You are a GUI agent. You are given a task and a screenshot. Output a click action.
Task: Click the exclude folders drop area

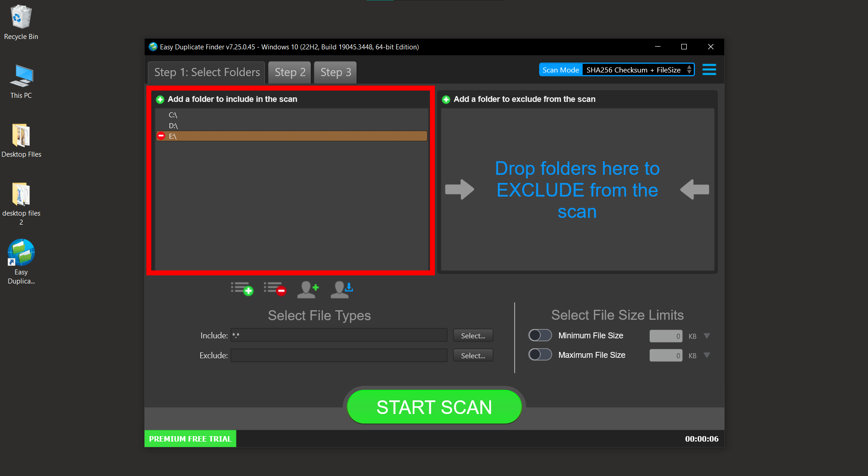point(577,189)
